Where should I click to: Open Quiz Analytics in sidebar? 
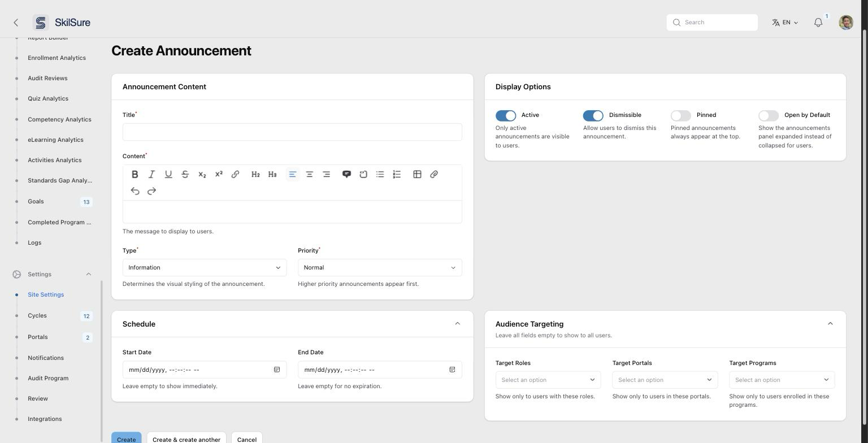coord(48,99)
